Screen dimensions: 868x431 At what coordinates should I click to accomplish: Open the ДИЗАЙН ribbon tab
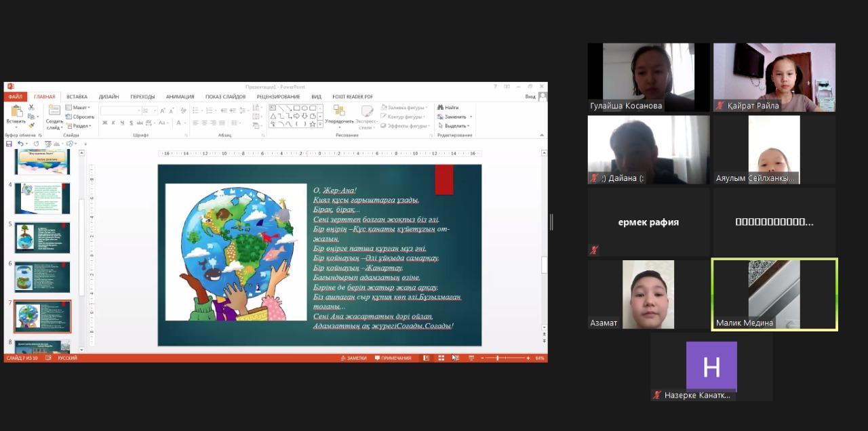point(108,97)
